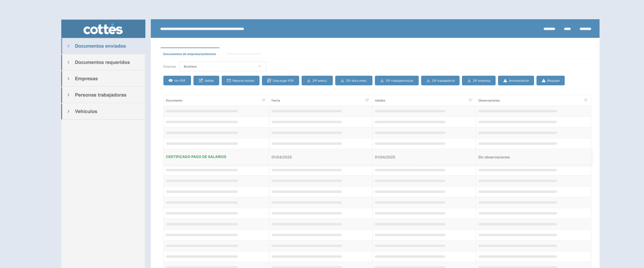
Task: Open the CERTIFICADO PAGO DE SALARIOS document
Action: [196, 157]
